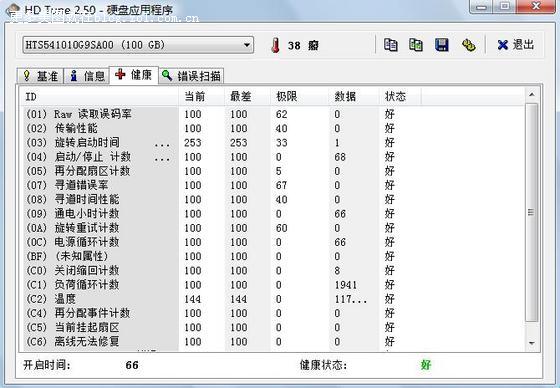Click the current value 253 for spin-up time
Viewport: 560px width, 388px height.
[x=193, y=143]
